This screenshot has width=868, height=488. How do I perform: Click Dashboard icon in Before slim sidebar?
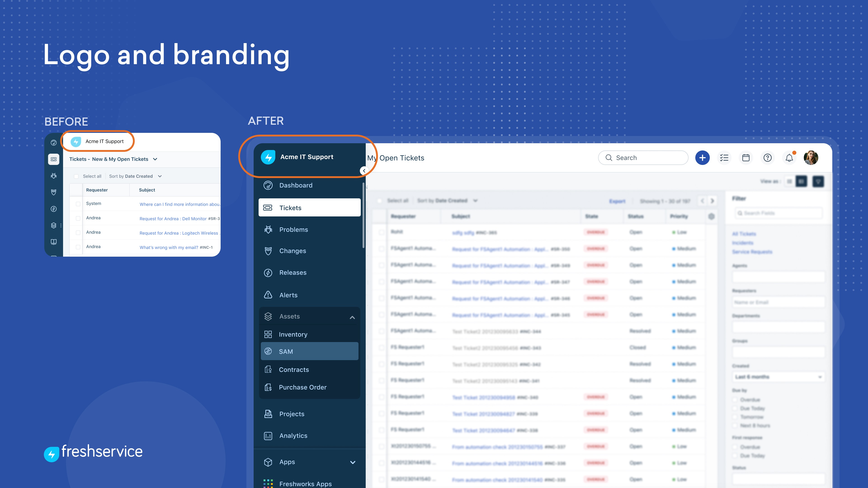pyautogui.click(x=54, y=143)
